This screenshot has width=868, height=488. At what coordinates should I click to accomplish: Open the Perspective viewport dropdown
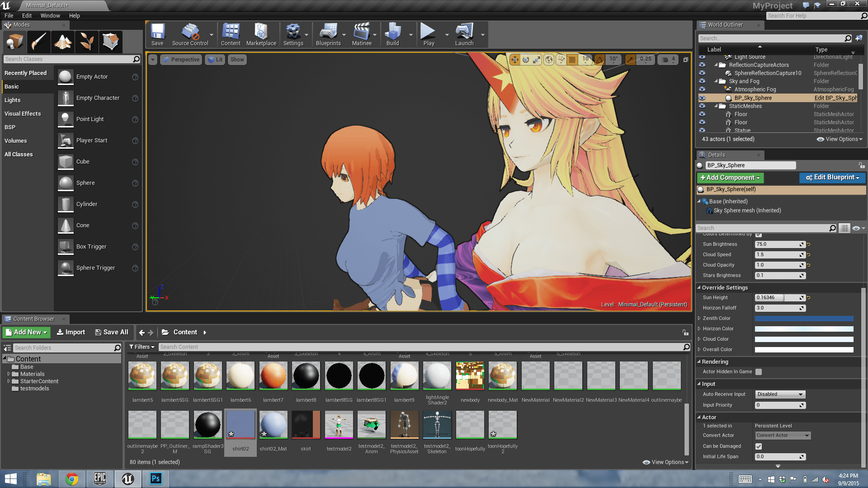click(181, 60)
